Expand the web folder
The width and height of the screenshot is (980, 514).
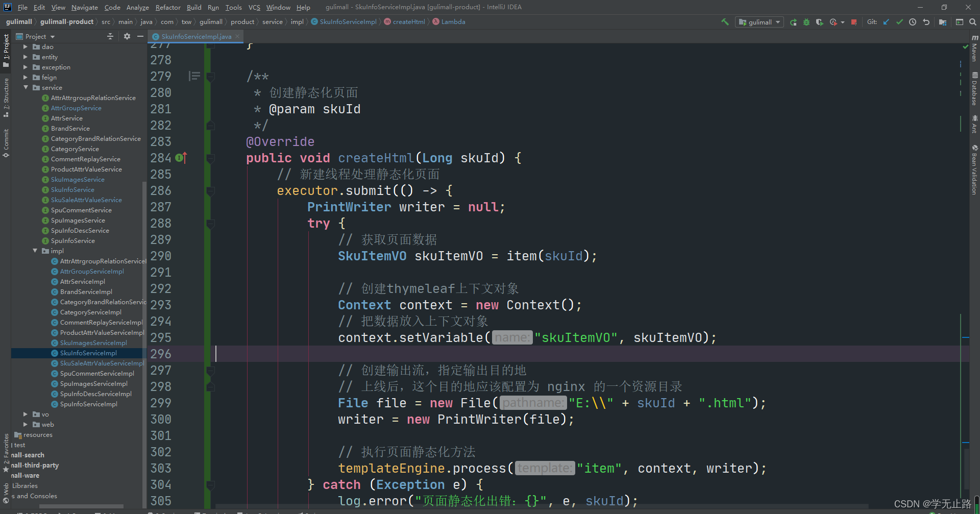[26, 424]
